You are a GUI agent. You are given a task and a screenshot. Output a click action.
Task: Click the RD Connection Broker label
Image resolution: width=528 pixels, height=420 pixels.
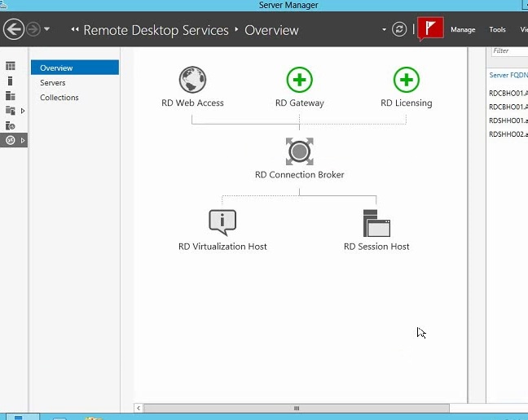point(299,175)
